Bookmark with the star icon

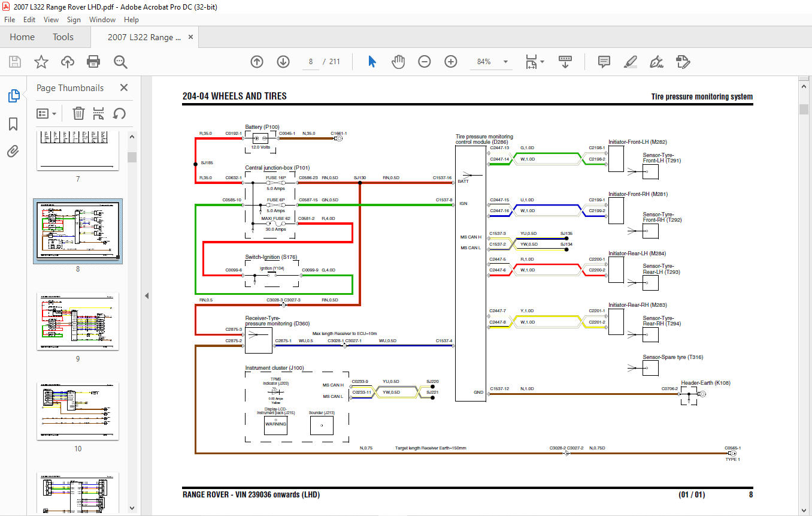41,62
